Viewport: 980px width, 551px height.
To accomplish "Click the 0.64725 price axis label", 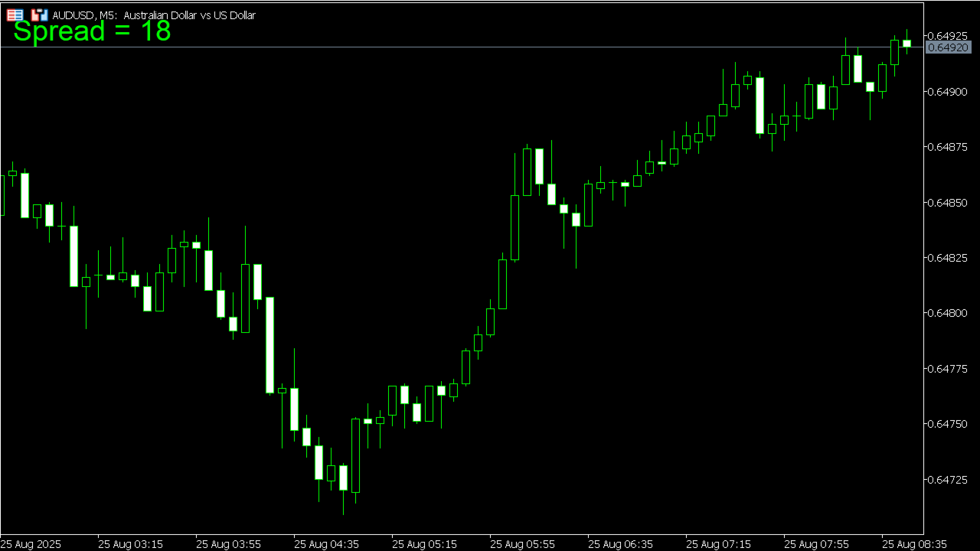I will (x=948, y=480).
